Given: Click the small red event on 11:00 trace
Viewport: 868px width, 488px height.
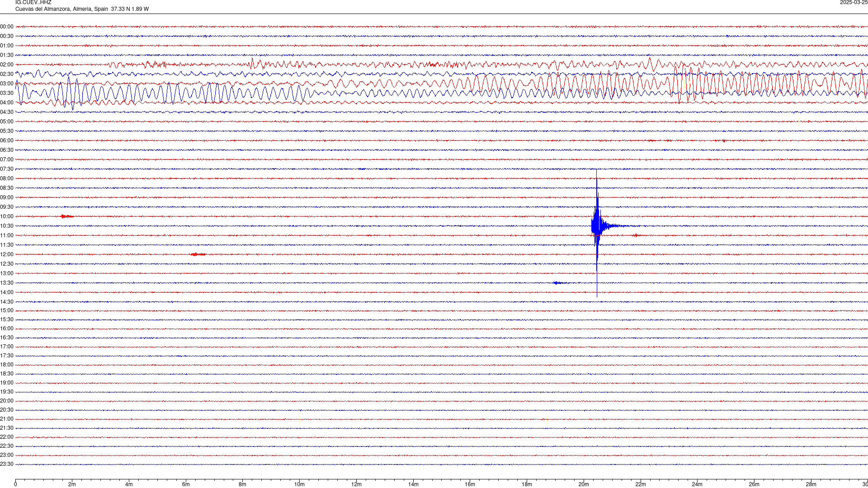Looking at the screenshot, I should click(x=636, y=235).
